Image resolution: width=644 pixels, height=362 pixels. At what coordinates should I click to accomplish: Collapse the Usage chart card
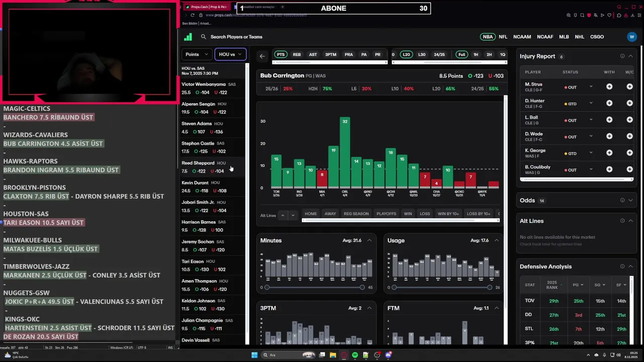point(497,240)
